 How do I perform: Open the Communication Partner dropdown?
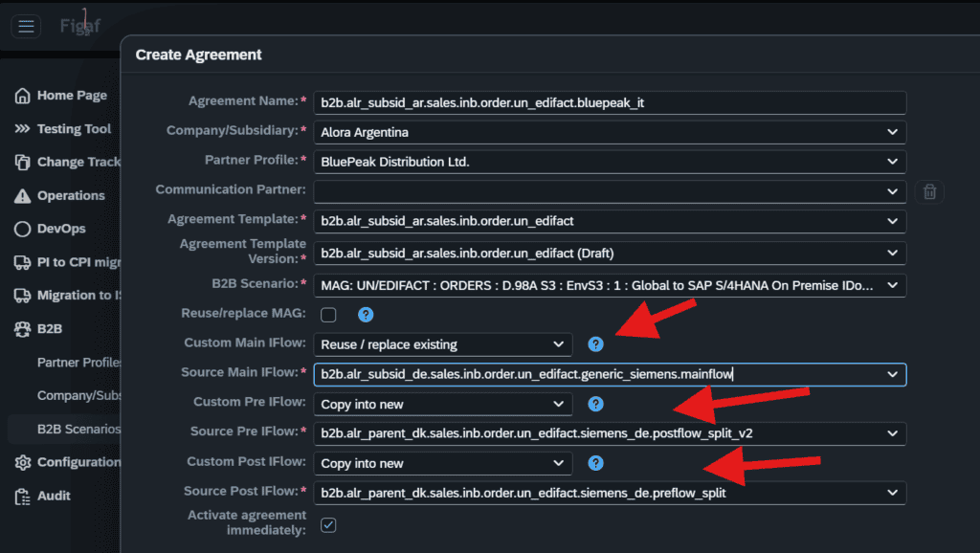610,192
